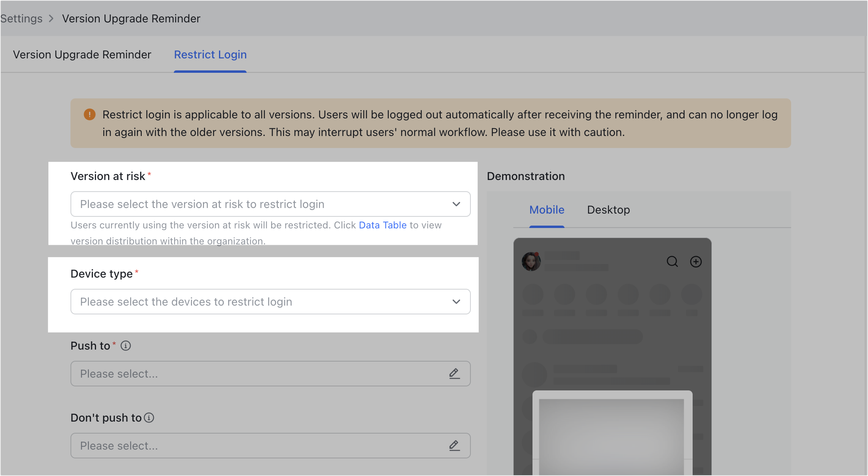Screen dimensions: 868x476
Task: Click the info icon next to Push to
Action: tap(125, 346)
